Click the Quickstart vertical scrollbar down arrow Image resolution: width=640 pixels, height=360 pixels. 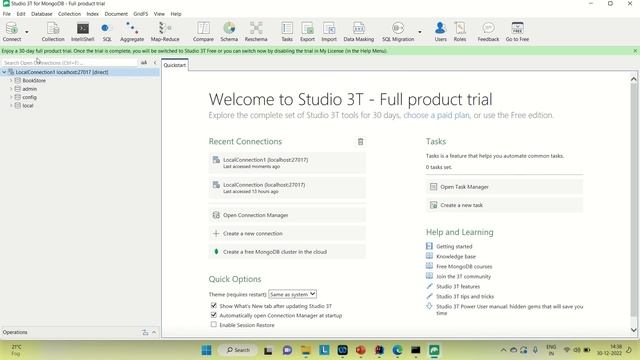(x=633, y=330)
